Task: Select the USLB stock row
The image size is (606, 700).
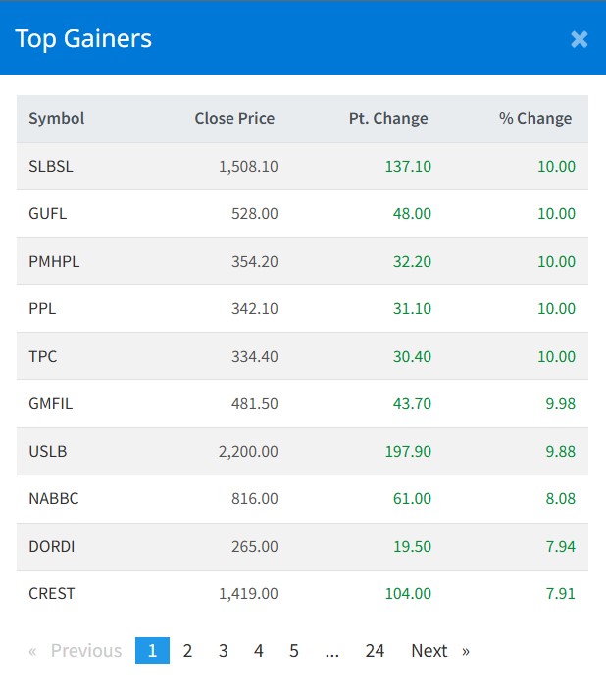Action: [48, 451]
